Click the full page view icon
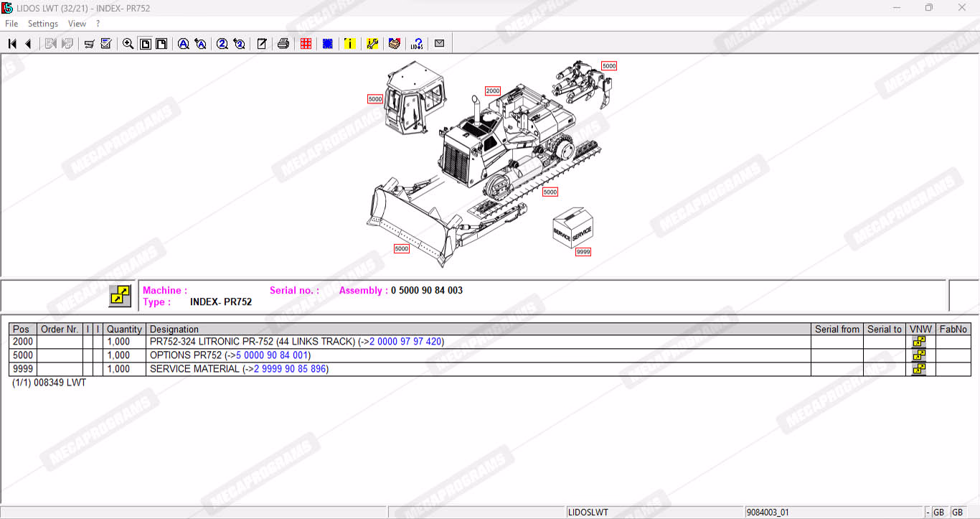The image size is (980, 519). coord(145,44)
